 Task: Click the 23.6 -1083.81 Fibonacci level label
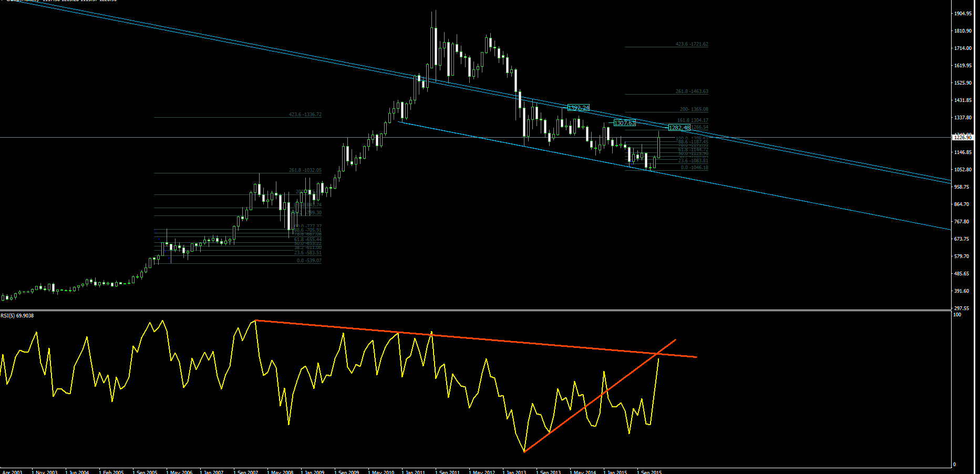point(693,161)
